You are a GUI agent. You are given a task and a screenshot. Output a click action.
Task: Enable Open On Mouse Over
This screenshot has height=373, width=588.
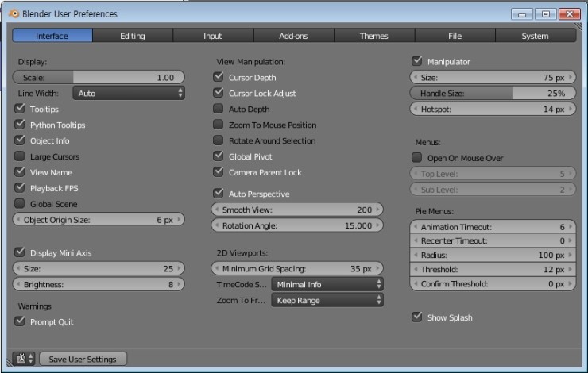click(417, 157)
